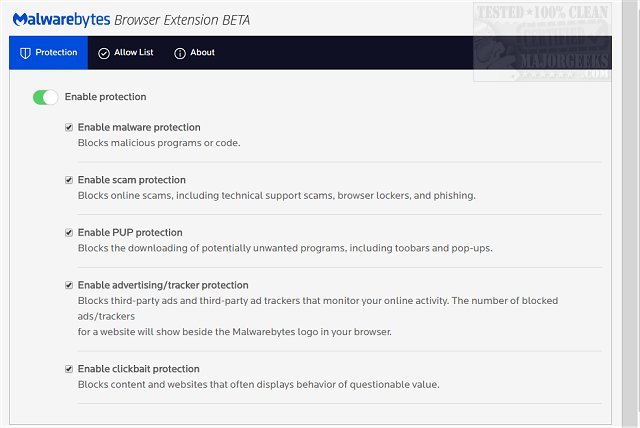640x428 pixels.
Task: Uncheck Enable scam protection checkbox
Action: pyautogui.click(x=68, y=180)
